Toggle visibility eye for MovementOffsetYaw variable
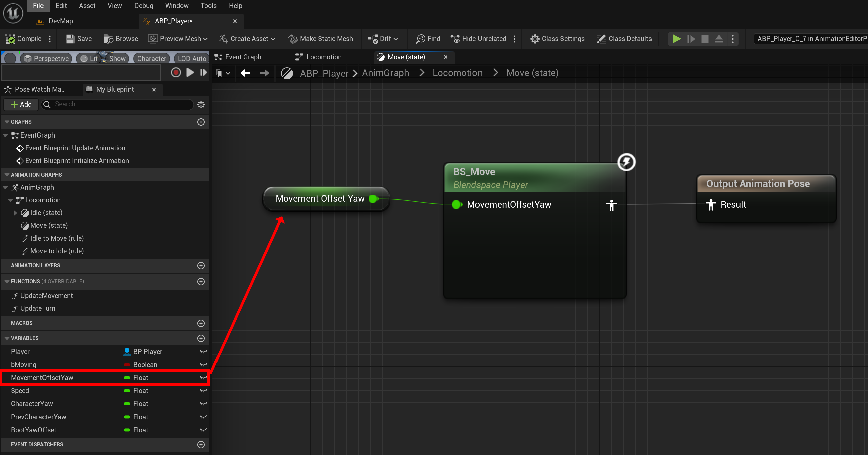This screenshot has width=868, height=455. 203,377
